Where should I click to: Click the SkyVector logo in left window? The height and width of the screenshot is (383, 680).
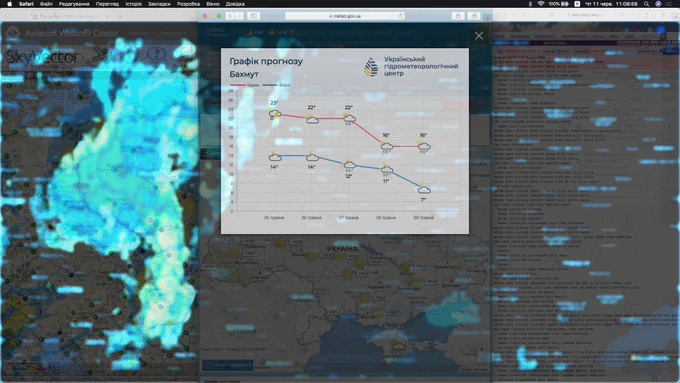click(x=41, y=57)
